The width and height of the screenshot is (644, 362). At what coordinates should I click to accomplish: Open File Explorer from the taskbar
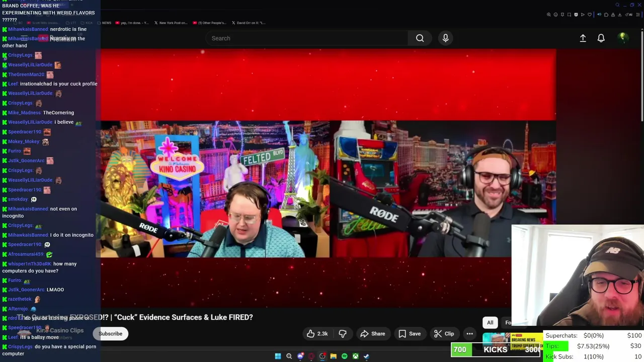click(x=333, y=356)
